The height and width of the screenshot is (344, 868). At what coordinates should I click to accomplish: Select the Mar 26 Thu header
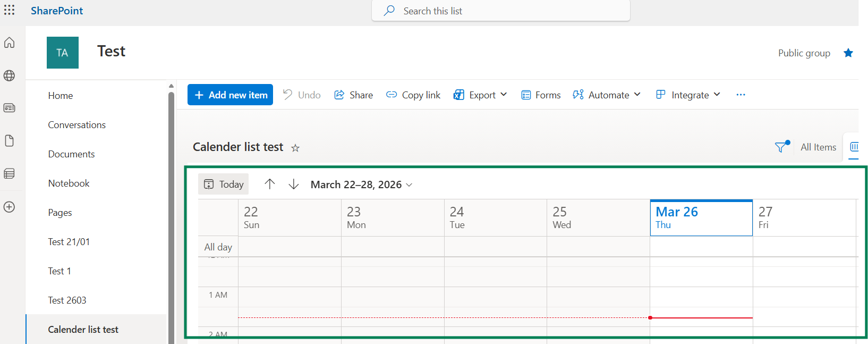coord(701,217)
